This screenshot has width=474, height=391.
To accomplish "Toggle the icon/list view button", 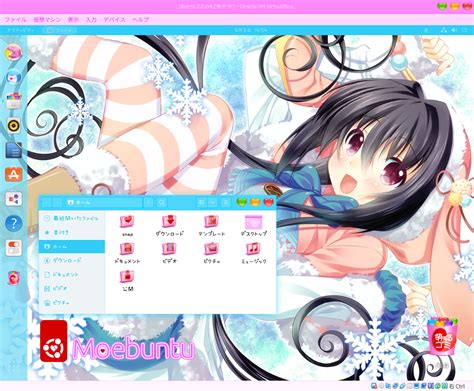I will click(201, 202).
